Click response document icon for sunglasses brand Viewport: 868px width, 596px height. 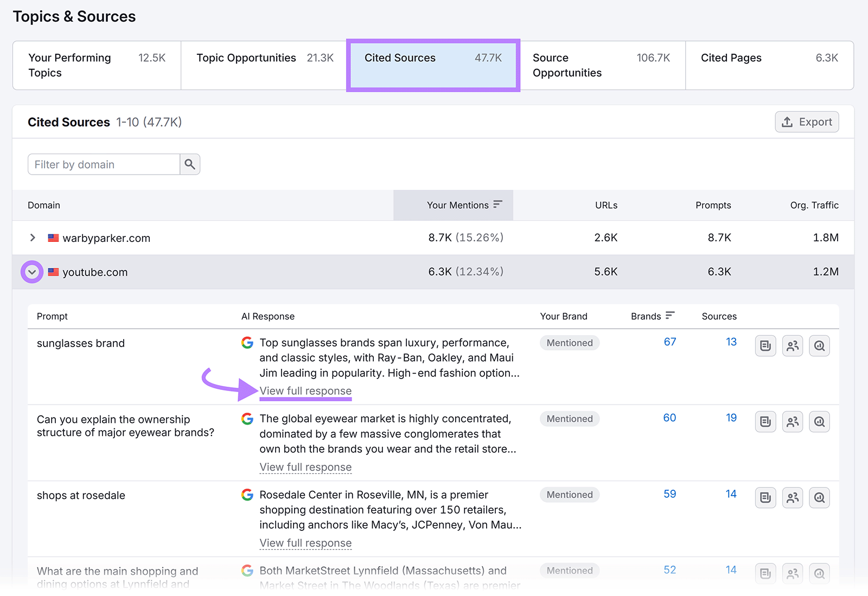[x=765, y=346]
